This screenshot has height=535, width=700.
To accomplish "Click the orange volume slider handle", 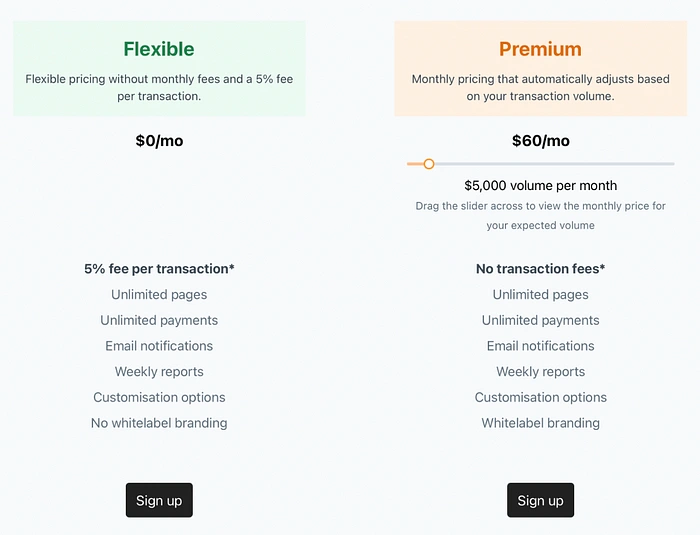I will click(x=429, y=164).
